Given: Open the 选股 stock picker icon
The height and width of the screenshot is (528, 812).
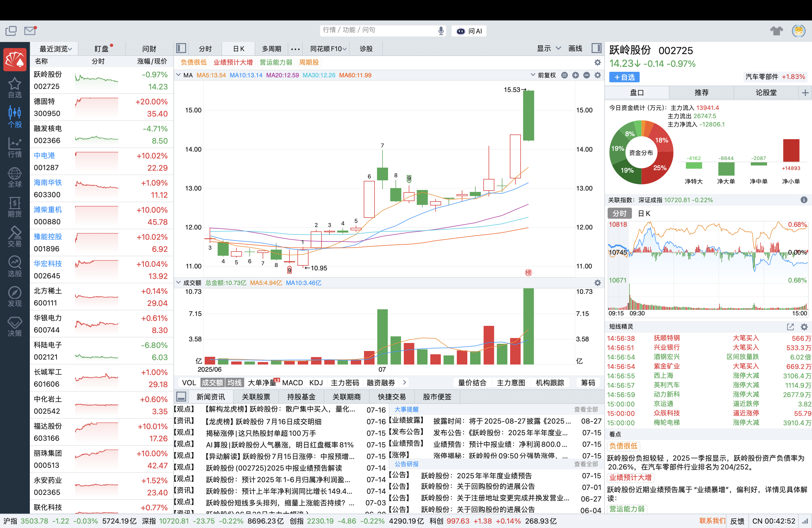Looking at the screenshot, I should 15,266.
